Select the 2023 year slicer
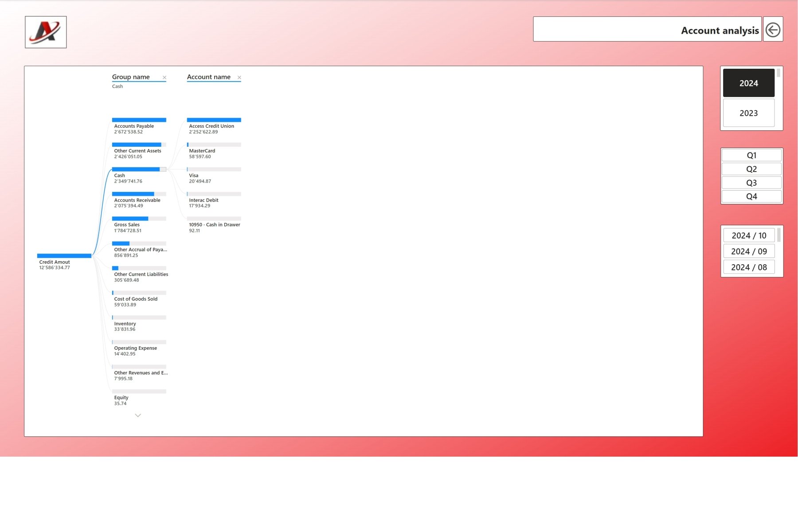Screen dimensions: 798x532 point(749,113)
